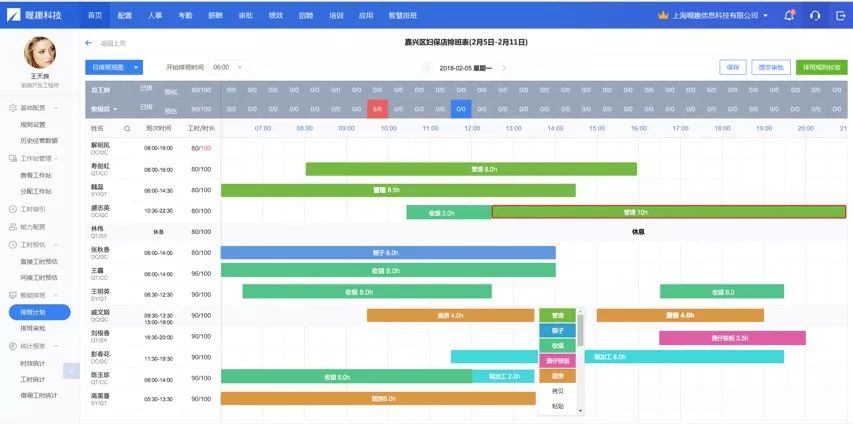
Task: Open the 考勤 tab in top navigation
Action: pos(185,15)
